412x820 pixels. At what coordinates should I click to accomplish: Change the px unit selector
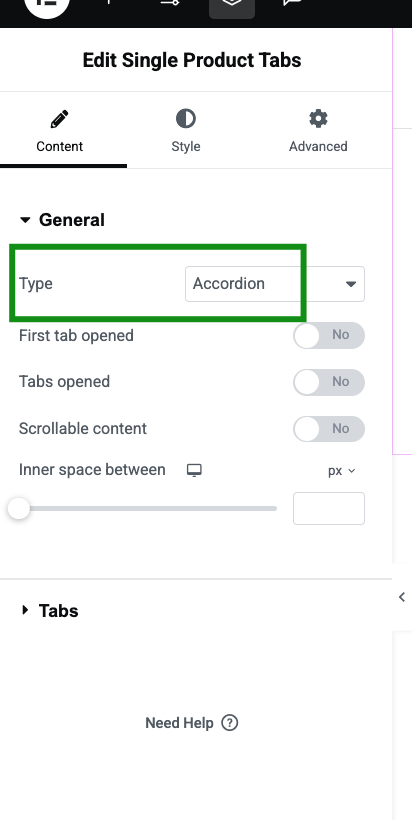click(341, 471)
